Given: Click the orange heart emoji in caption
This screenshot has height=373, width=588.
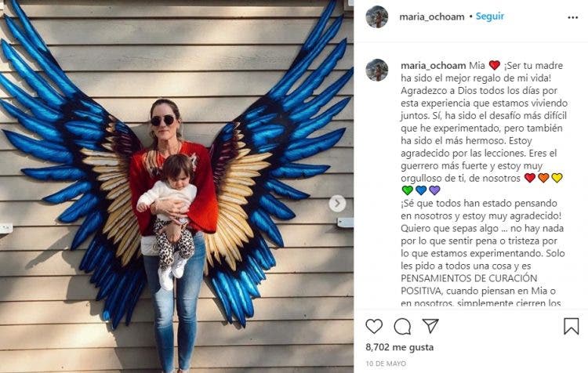Looking at the screenshot, I should pos(543,178).
